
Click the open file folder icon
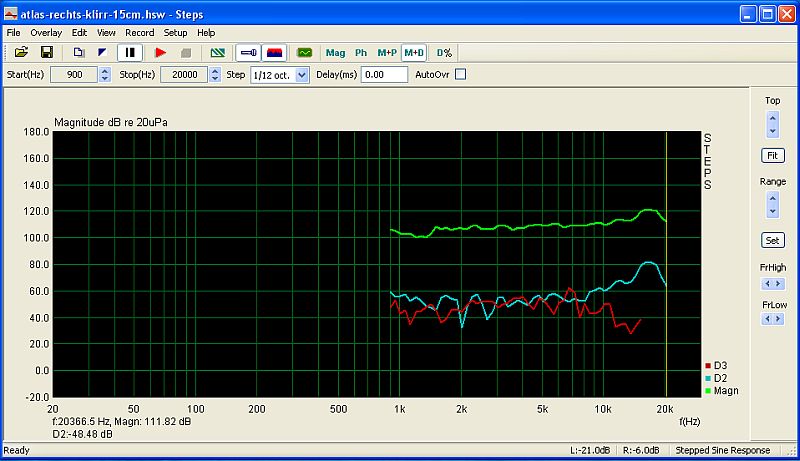21,52
